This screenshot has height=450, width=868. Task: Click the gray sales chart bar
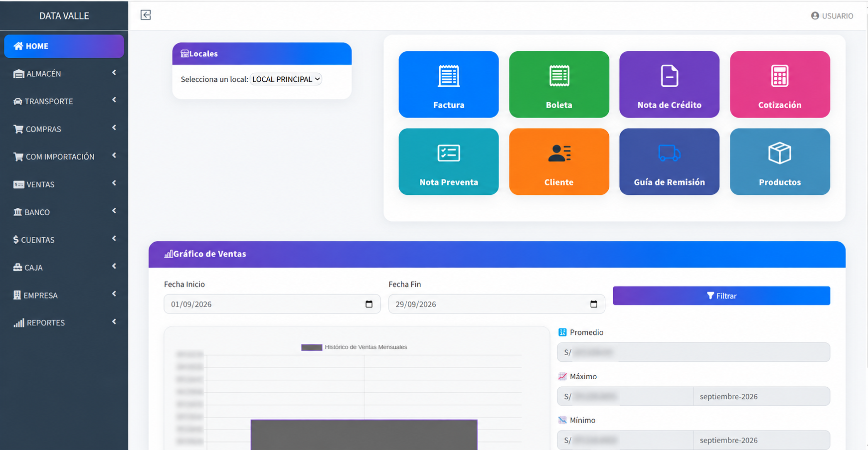364,435
